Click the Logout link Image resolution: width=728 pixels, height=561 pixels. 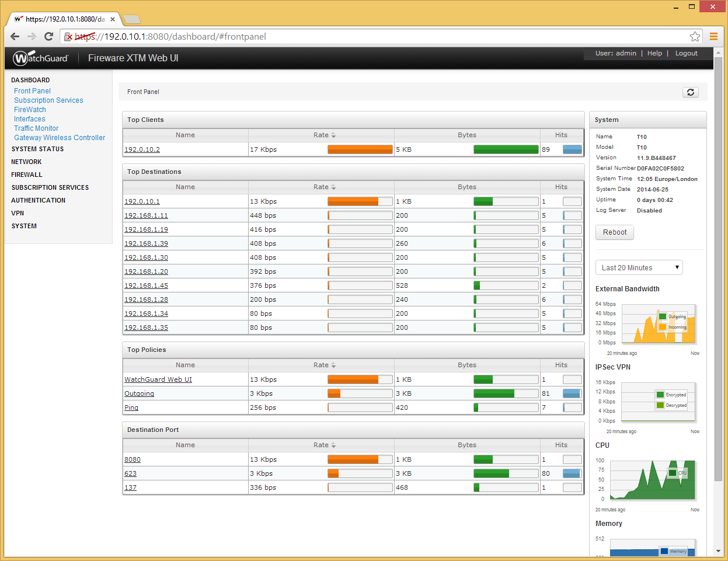686,53
